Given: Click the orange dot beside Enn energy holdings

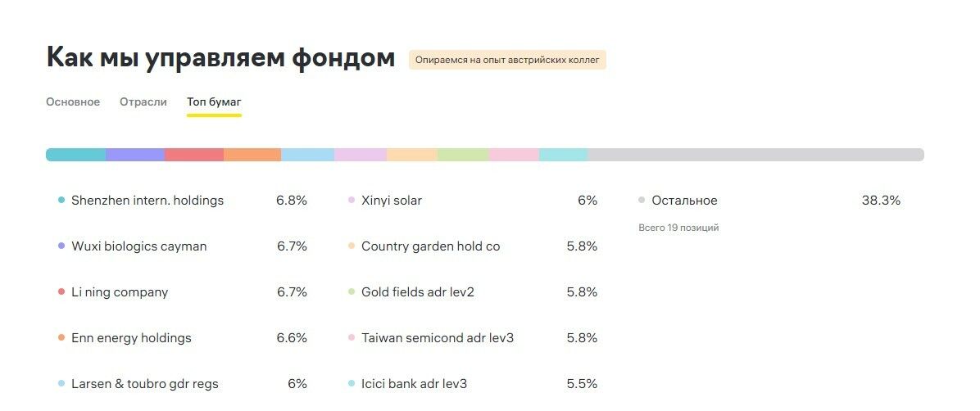Looking at the screenshot, I should [61, 338].
